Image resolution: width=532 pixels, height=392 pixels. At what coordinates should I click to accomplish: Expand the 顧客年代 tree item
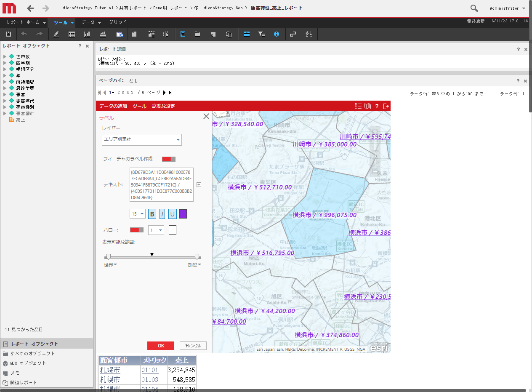pos(5,101)
